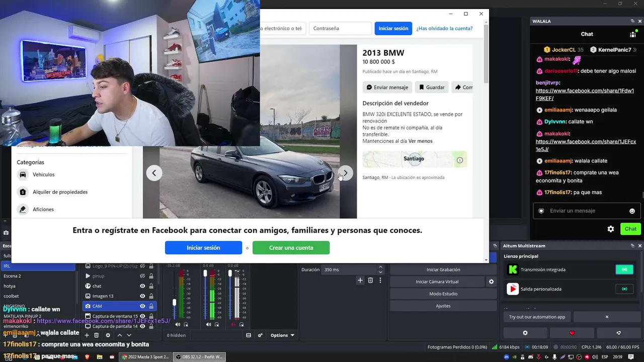
Task: Move selected source up
Action: (119, 335)
